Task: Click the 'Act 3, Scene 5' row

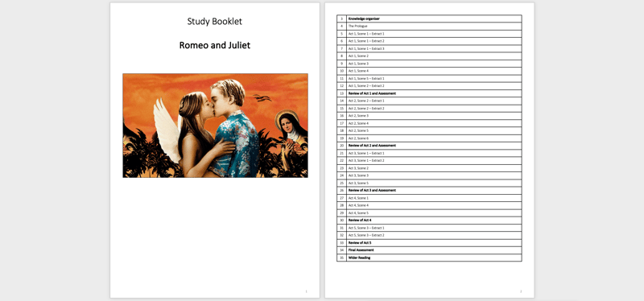Action: click(x=429, y=183)
